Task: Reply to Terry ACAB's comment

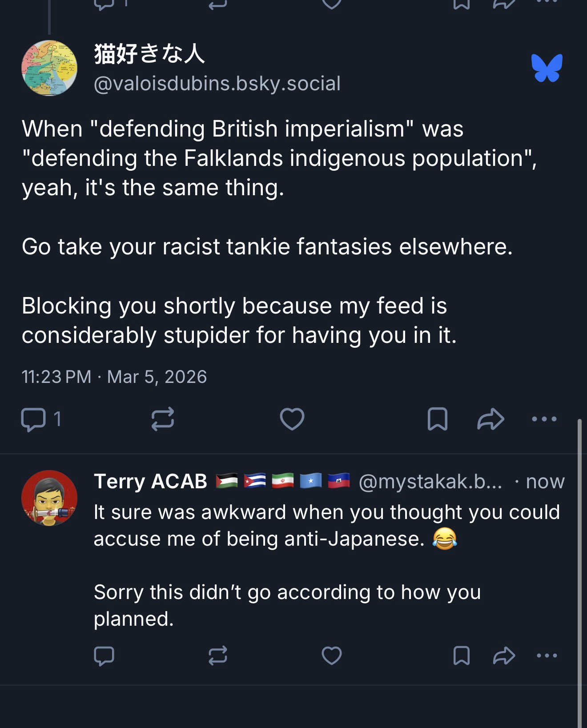Action: click(x=104, y=656)
